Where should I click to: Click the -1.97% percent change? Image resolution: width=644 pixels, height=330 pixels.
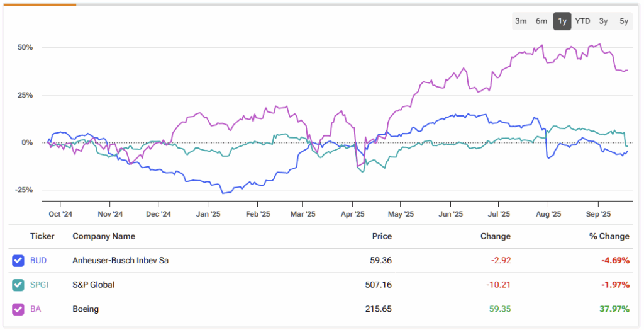[615, 285]
